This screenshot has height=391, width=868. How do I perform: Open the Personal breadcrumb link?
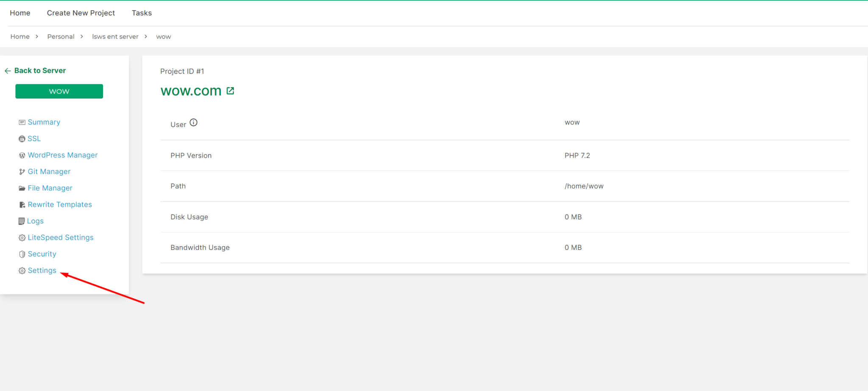pyautogui.click(x=61, y=36)
